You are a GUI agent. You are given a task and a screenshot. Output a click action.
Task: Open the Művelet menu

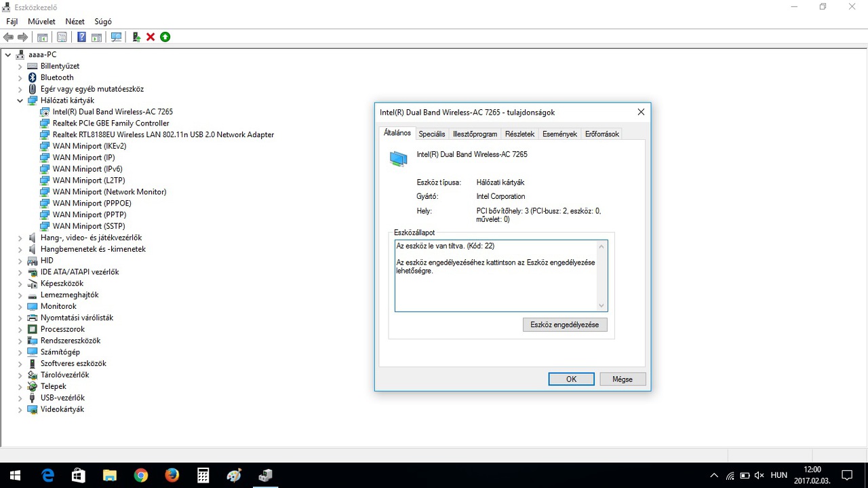41,22
